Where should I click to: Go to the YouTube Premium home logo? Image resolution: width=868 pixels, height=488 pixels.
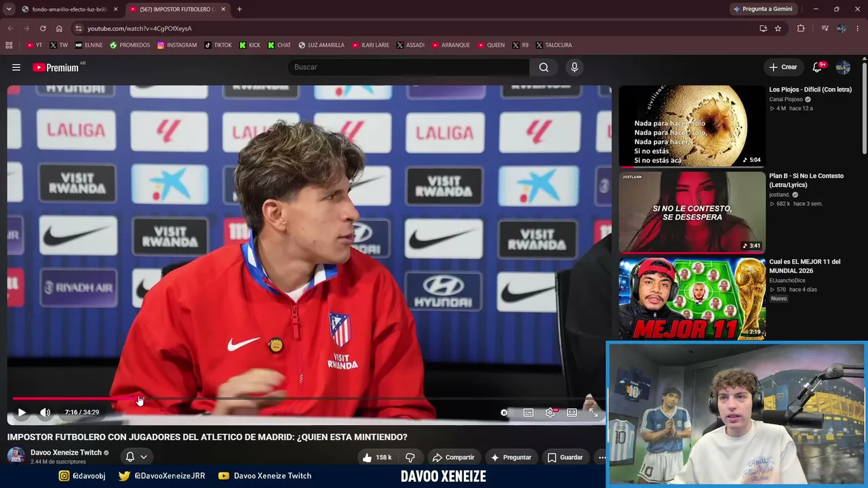coord(56,67)
